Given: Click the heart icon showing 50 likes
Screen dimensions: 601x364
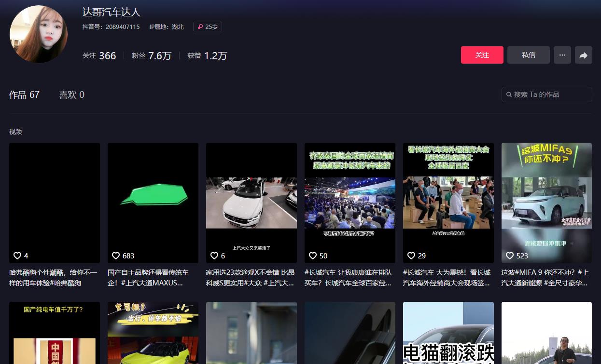Looking at the screenshot, I should click(313, 256).
